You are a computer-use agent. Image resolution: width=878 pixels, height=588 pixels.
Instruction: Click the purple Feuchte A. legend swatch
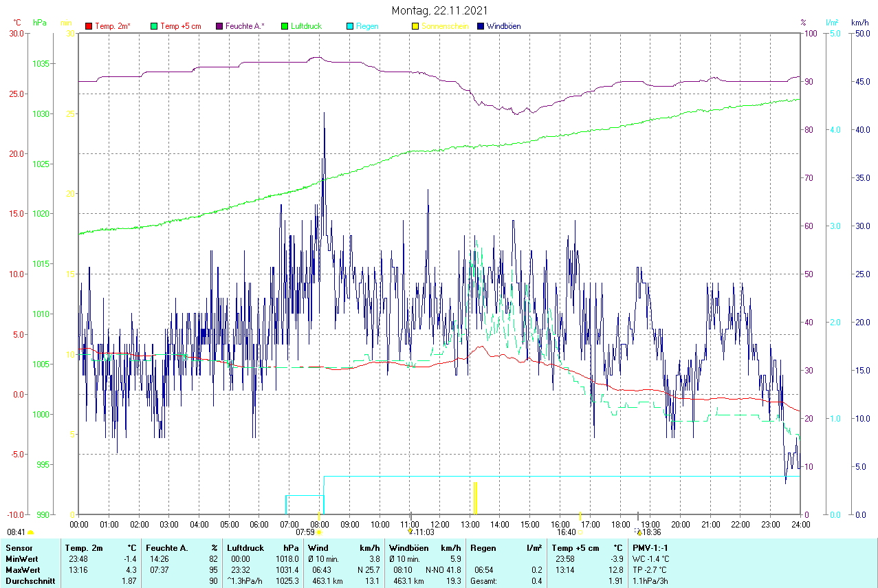(219, 26)
